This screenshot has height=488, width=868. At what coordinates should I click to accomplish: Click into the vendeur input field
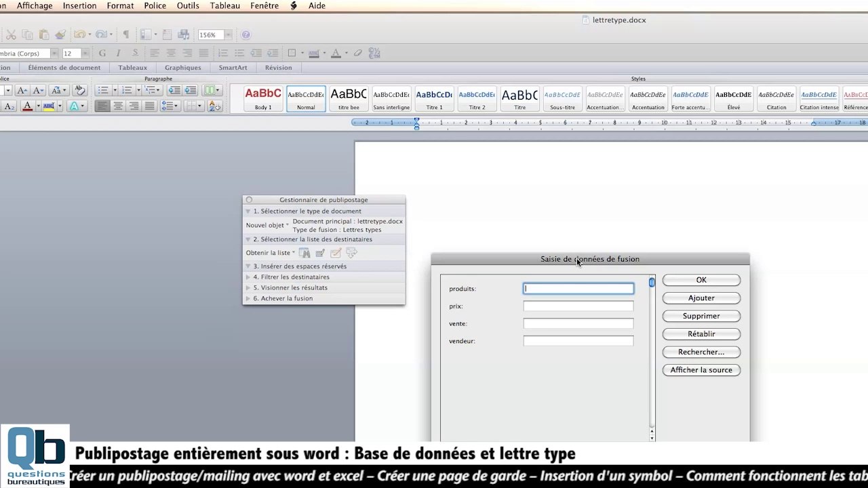578,341
